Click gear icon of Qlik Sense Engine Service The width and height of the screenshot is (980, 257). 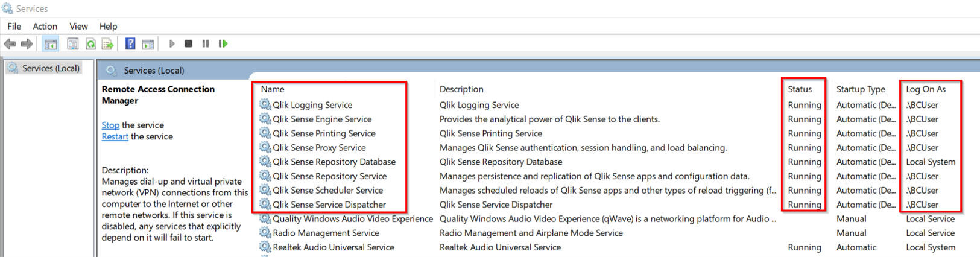(x=265, y=119)
